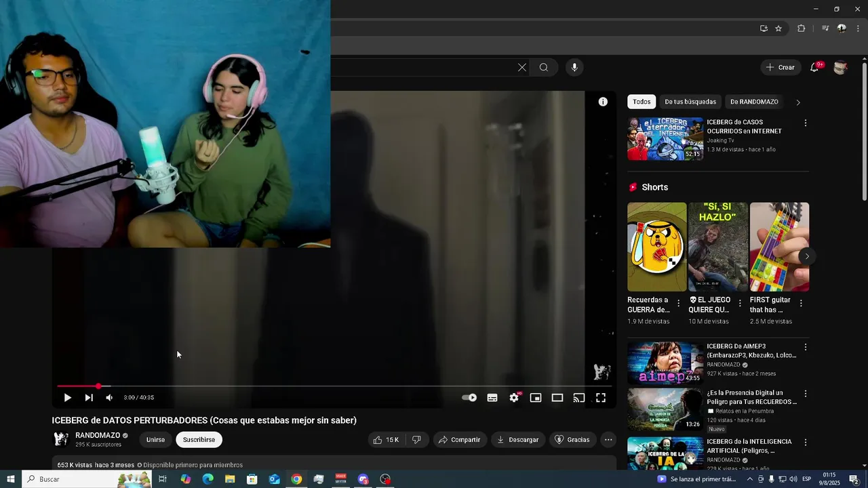This screenshot has width=868, height=488.
Task: Select the De RANDOMAZO chip
Action: click(x=754, y=102)
